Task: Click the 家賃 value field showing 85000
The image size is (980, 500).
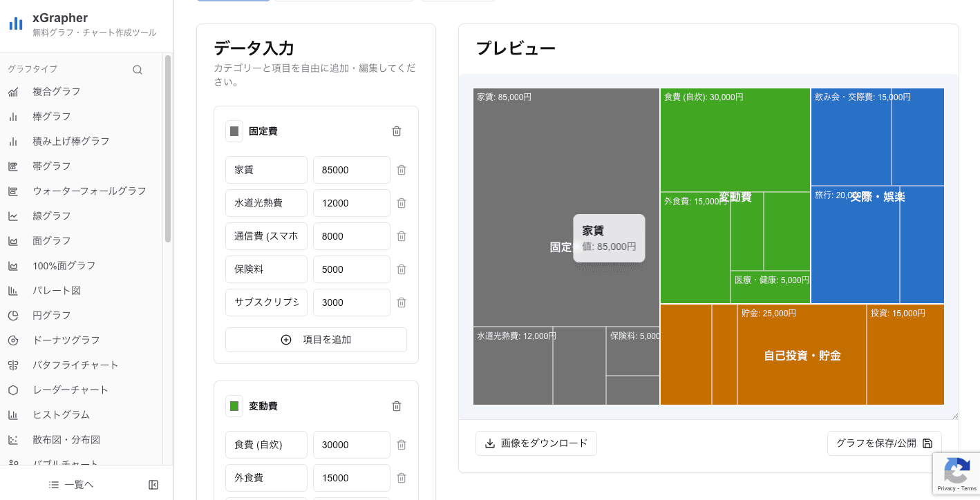Action: click(351, 170)
